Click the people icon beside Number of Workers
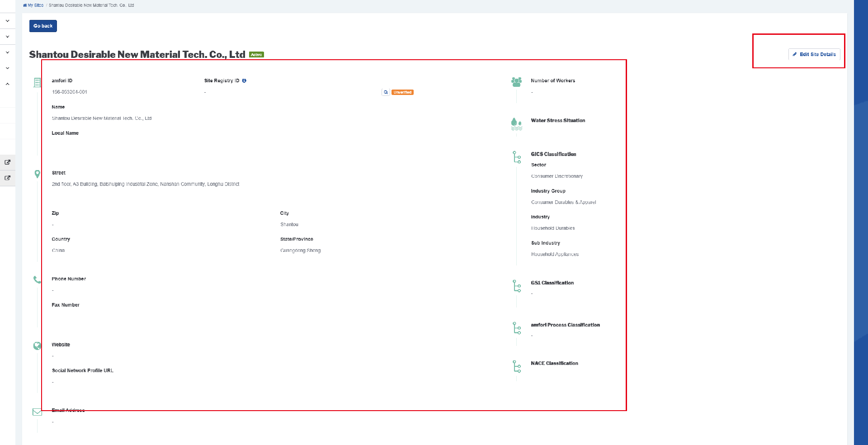Viewport: 868px width, 445px height. tap(516, 82)
